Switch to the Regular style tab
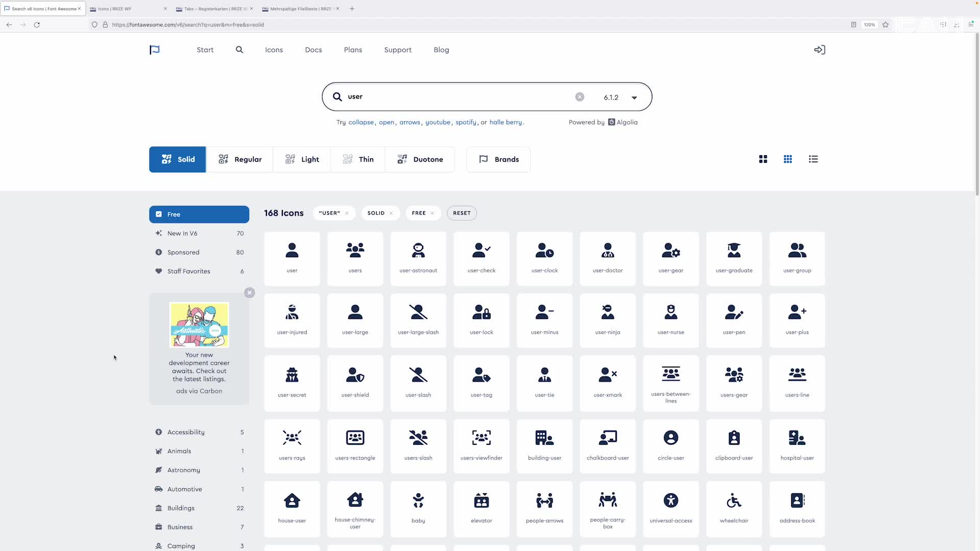 pos(240,159)
